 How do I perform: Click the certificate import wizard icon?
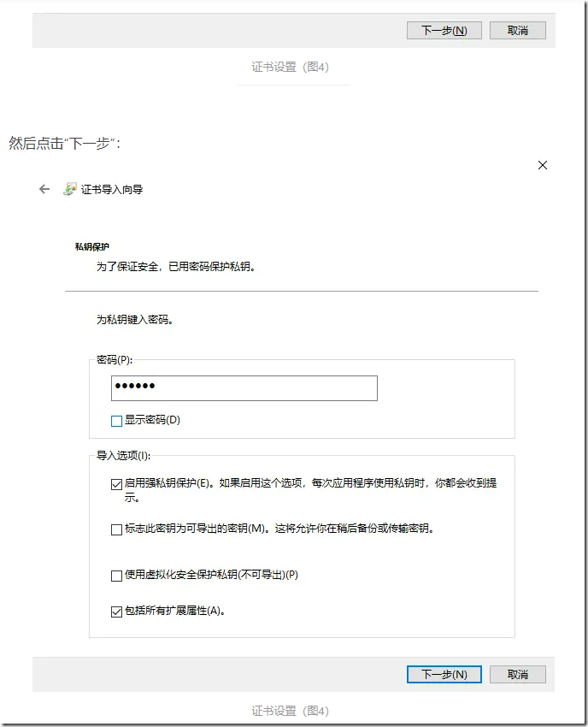coord(69,189)
